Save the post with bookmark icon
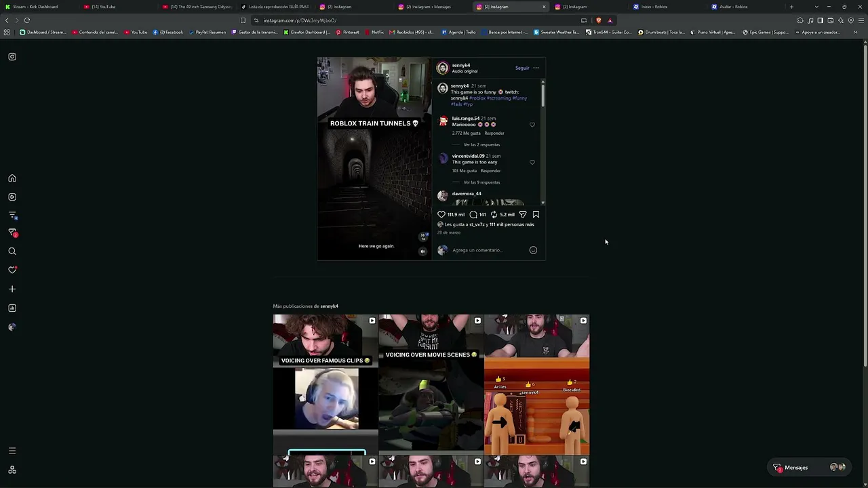This screenshot has height=488, width=868. [x=536, y=214]
